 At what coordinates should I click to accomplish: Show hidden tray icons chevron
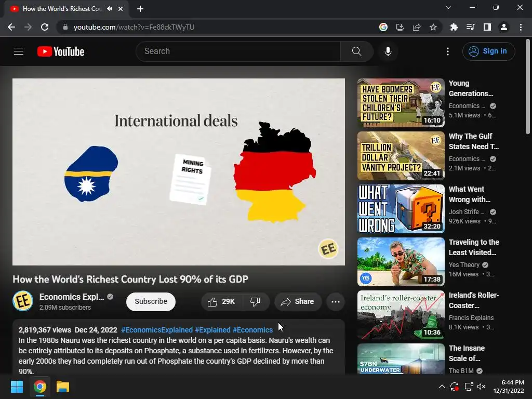point(442,387)
